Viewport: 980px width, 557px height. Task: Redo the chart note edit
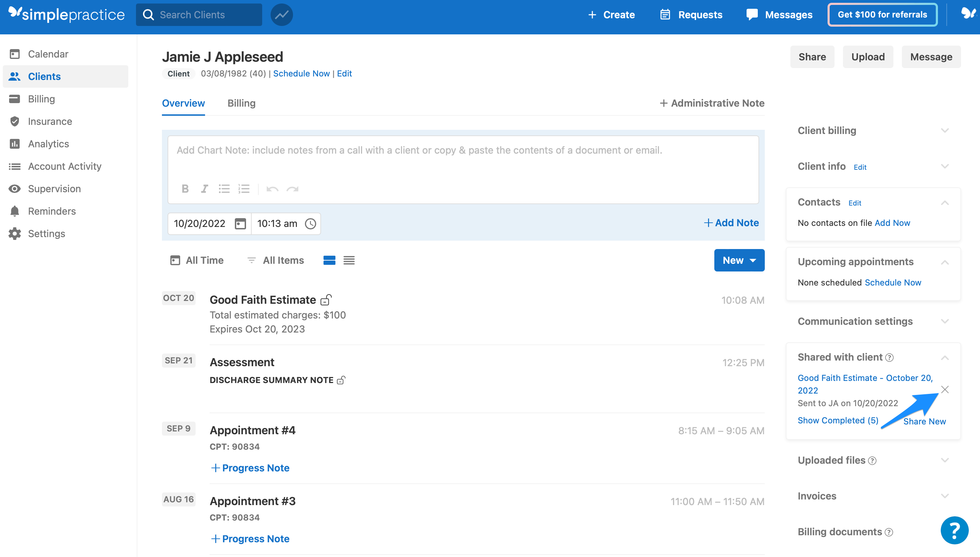point(292,189)
